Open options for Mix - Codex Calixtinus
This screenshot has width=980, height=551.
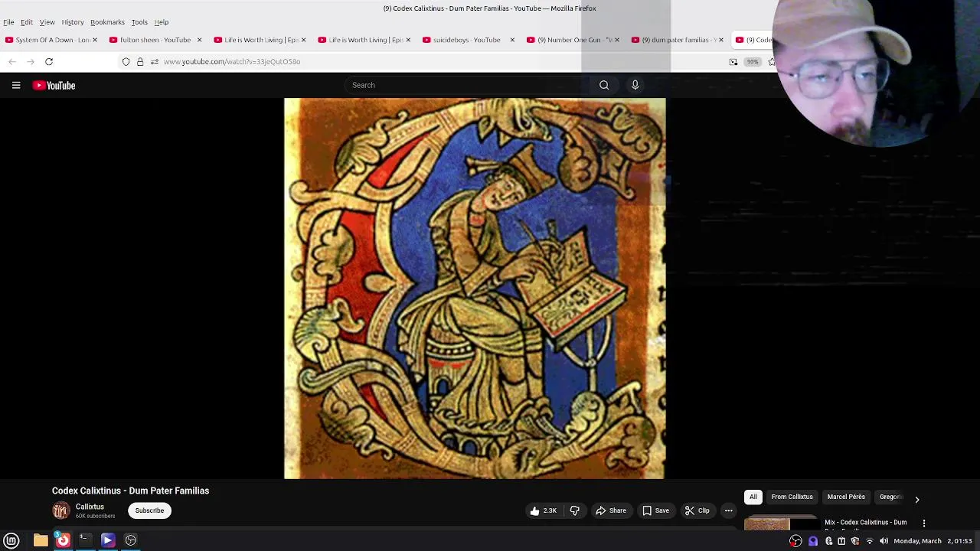coord(924,523)
